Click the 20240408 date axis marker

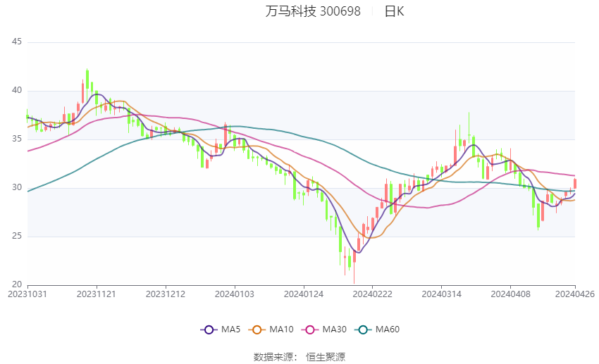(510, 294)
